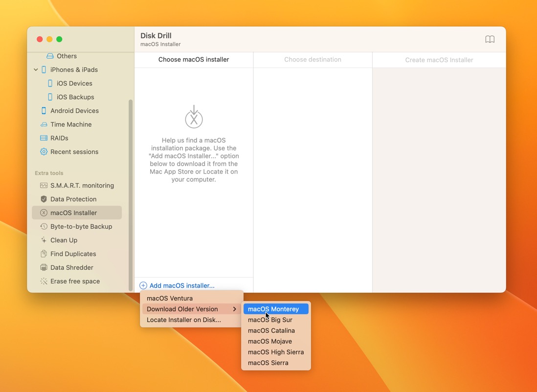
Task: Open Erase free space tool
Action: 77,281
